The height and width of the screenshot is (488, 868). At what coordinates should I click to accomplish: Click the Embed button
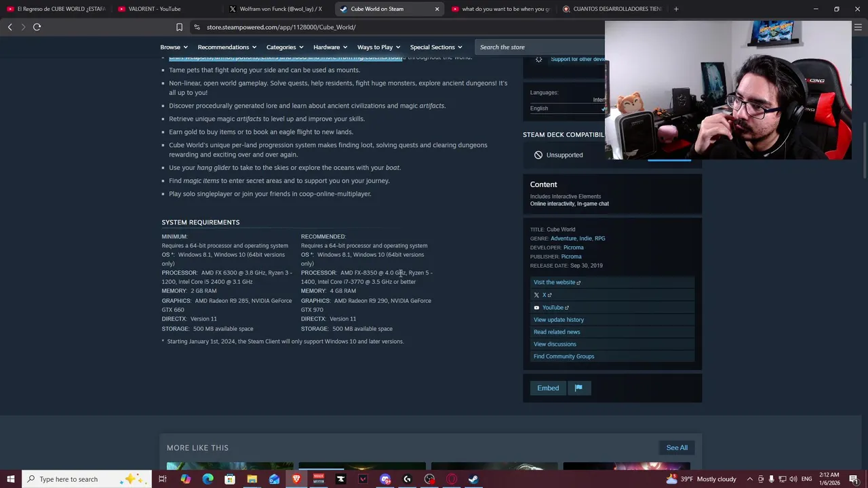(x=548, y=388)
